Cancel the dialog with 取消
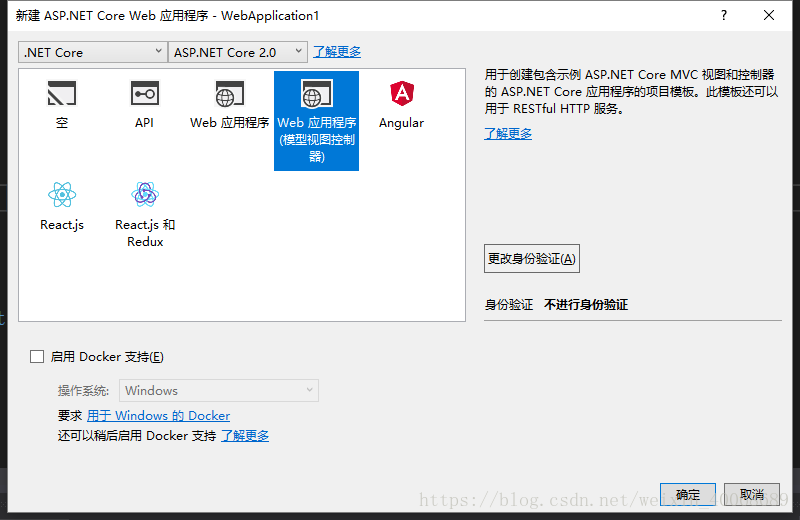The height and width of the screenshot is (520, 800). 752,494
